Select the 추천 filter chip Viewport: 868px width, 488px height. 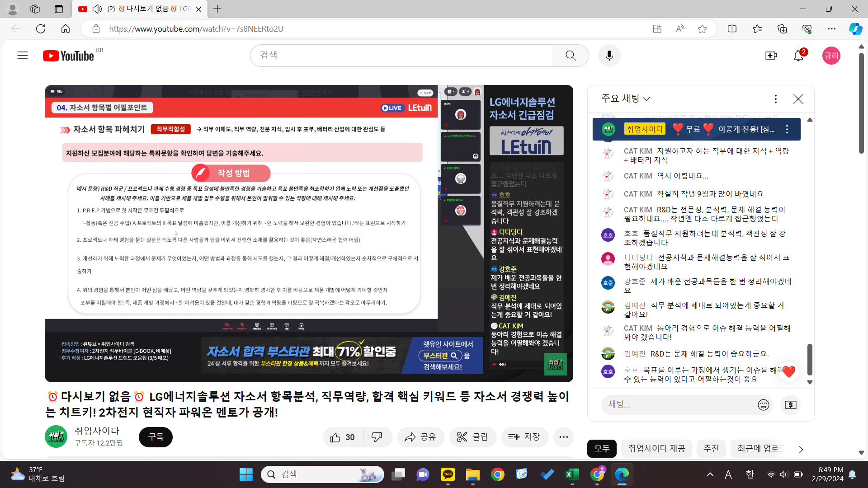711,449
